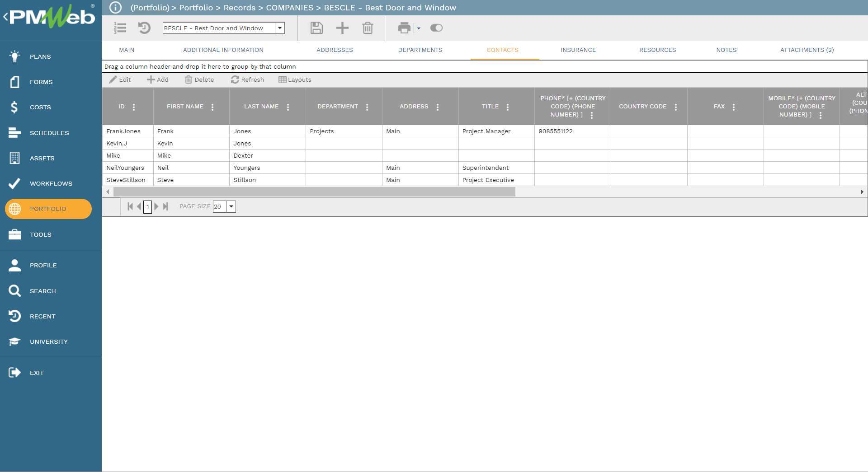Screen dimensions: 868x472
Task: Refresh the contacts grid
Action: click(x=247, y=79)
